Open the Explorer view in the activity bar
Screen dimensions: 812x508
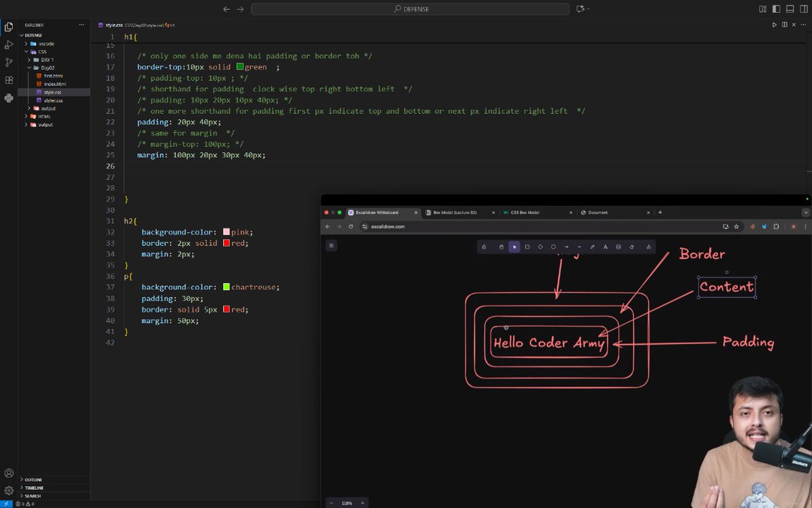point(9,27)
